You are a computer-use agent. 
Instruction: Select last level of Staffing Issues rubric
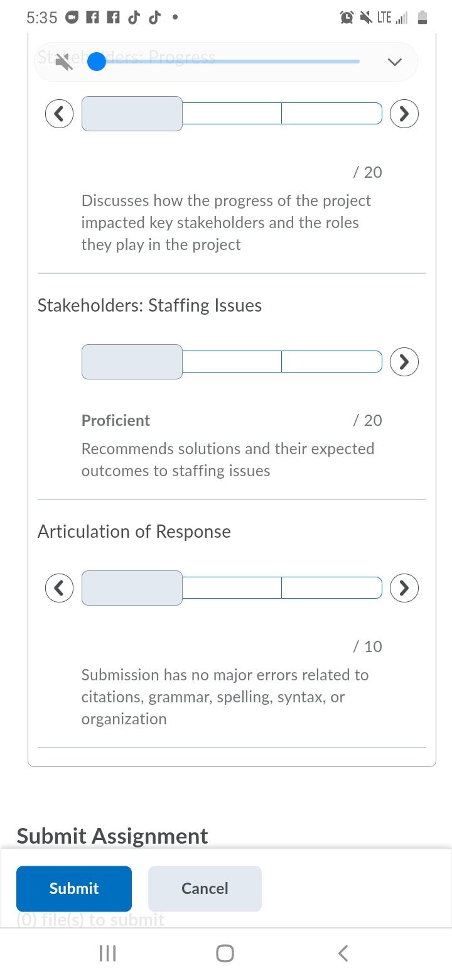(x=331, y=362)
